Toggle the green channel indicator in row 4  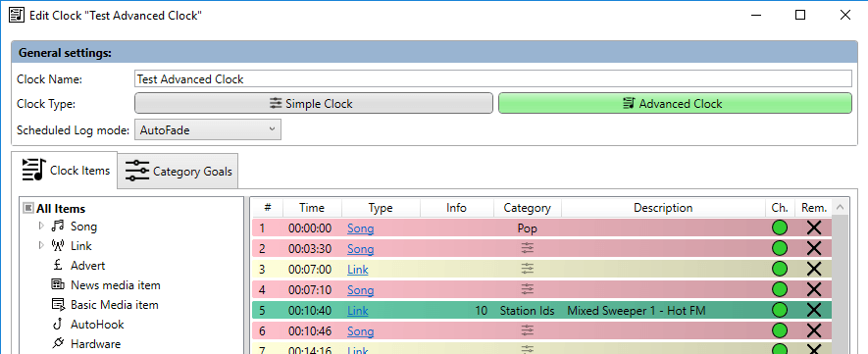pos(780,289)
